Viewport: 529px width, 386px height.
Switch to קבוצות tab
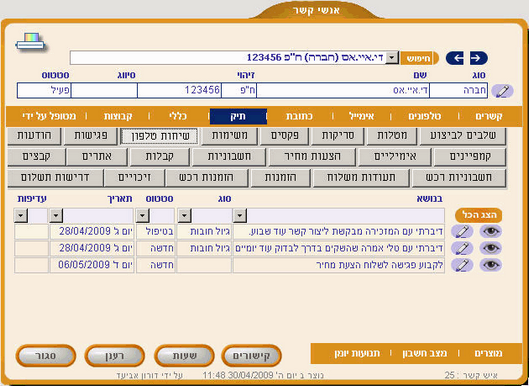pyautogui.click(x=118, y=116)
